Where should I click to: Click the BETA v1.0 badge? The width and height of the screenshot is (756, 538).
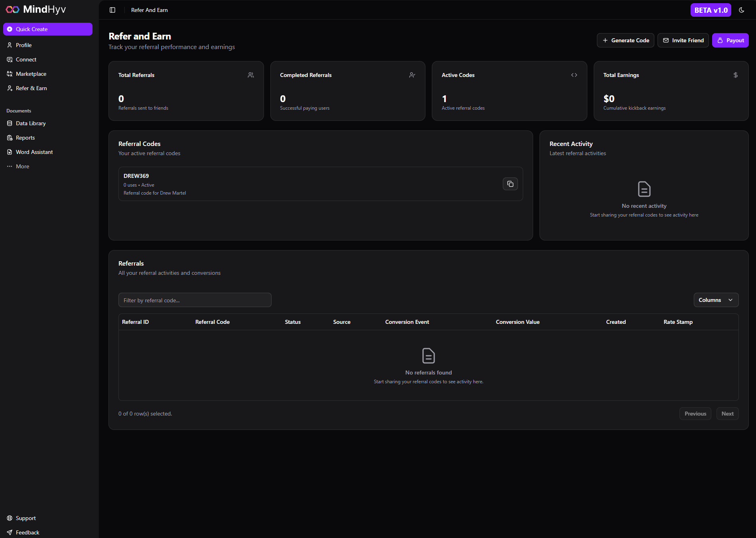711,10
